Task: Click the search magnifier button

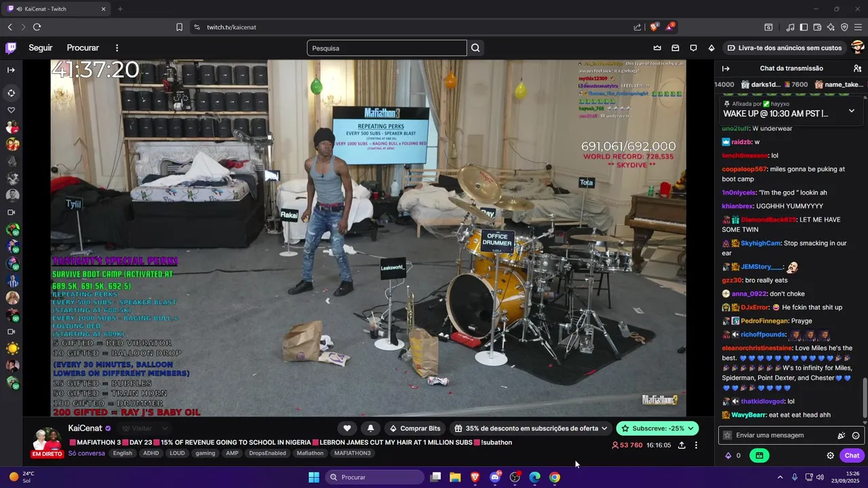Action: 475,48
